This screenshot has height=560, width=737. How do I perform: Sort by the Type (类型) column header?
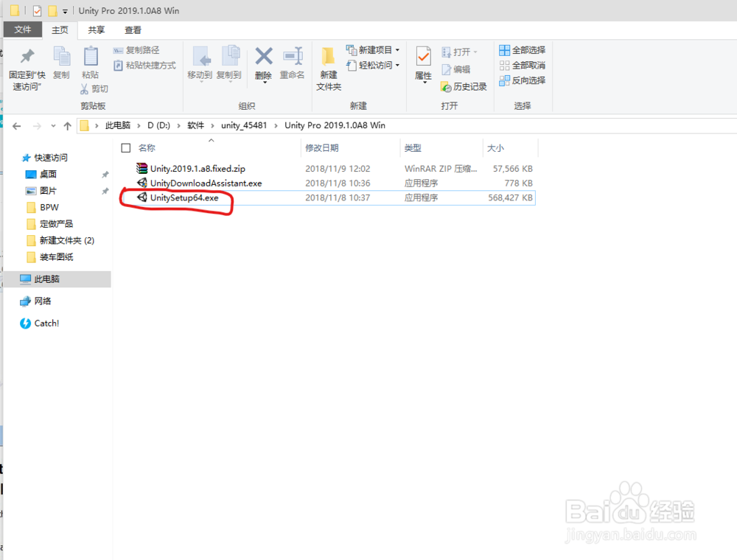point(413,148)
